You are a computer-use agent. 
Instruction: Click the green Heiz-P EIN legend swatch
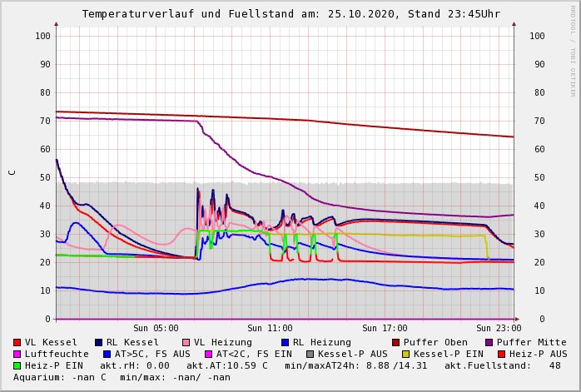click(17, 365)
